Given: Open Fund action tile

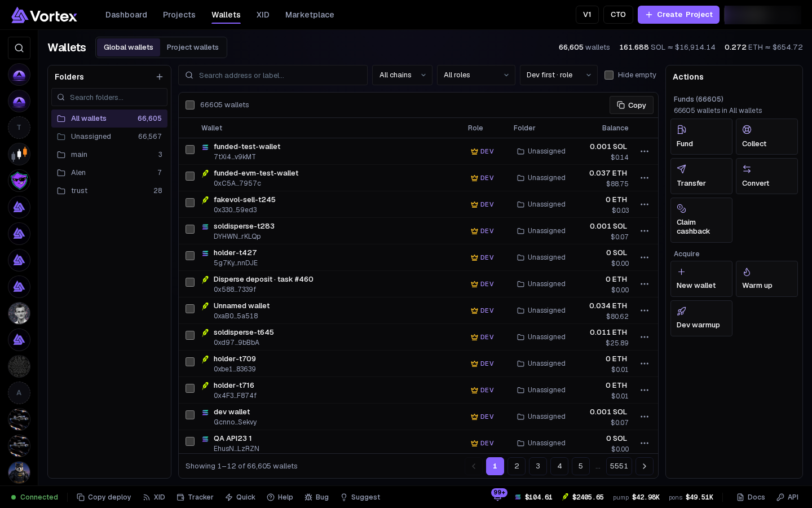Looking at the screenshot, I should (701, 137).
